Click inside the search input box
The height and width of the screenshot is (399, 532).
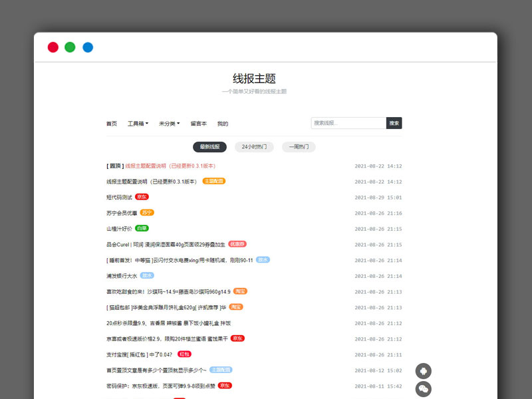click(x=346, y=122)
